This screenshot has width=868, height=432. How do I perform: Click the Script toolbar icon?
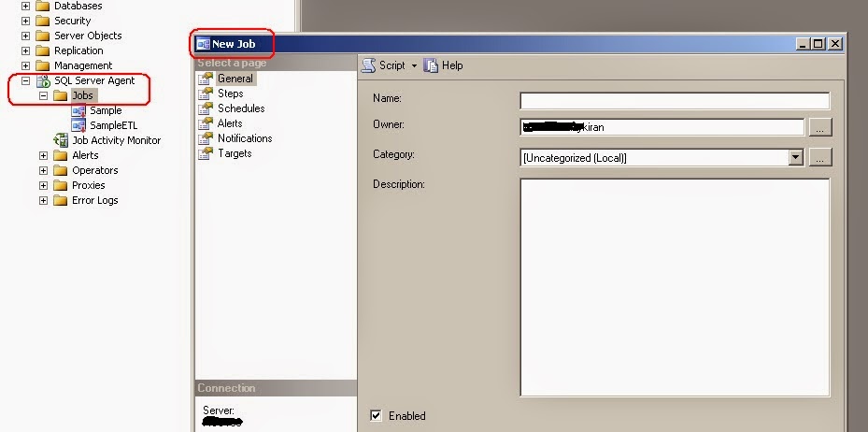click(x=369, y=65)
